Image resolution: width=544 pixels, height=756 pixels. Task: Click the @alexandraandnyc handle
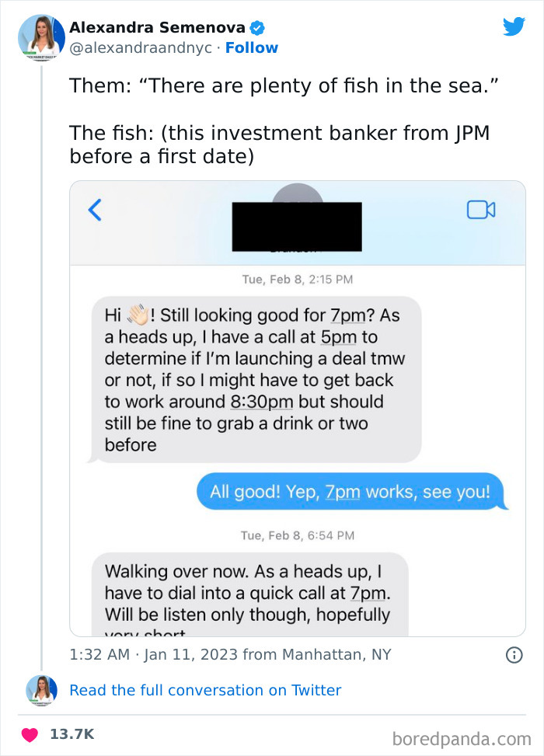(139, 47)
